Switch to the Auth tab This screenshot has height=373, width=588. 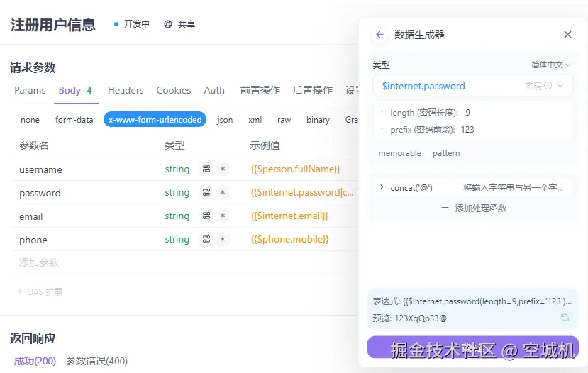click(x=214, y=90)
